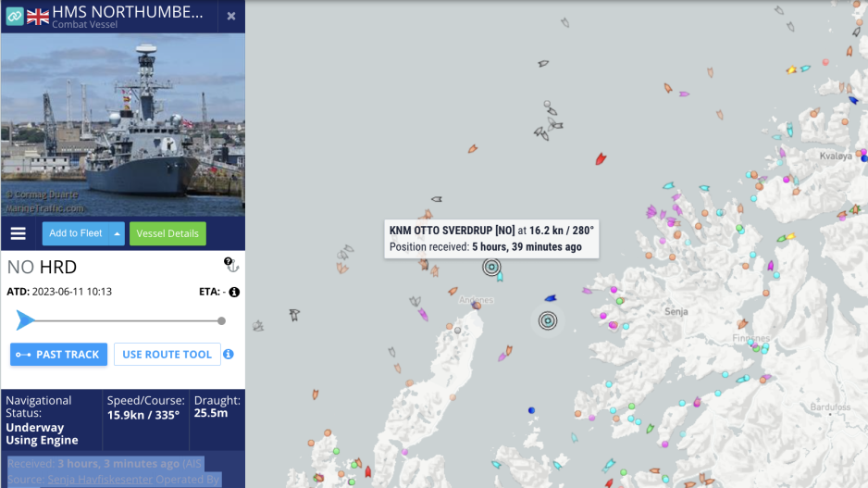Click the ETA info icon
The image size is (868, 488).
pyautogui.click(x=234, y=292)
